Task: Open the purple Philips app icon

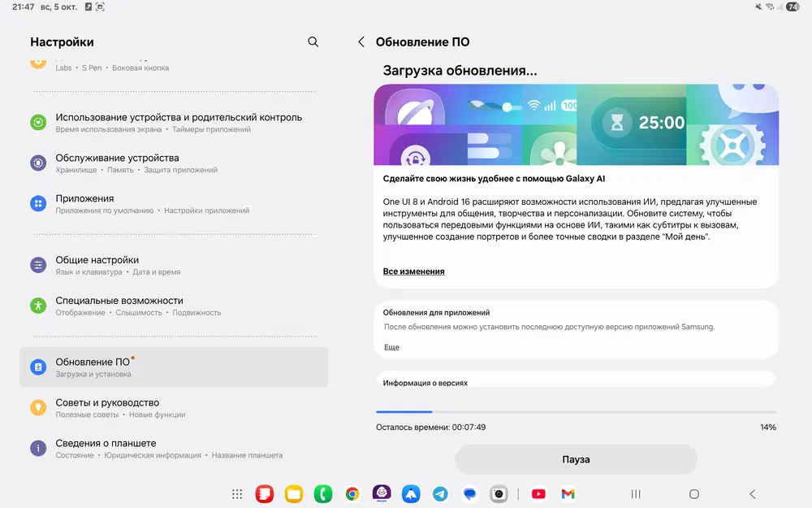Action: (x=382, y=493)
